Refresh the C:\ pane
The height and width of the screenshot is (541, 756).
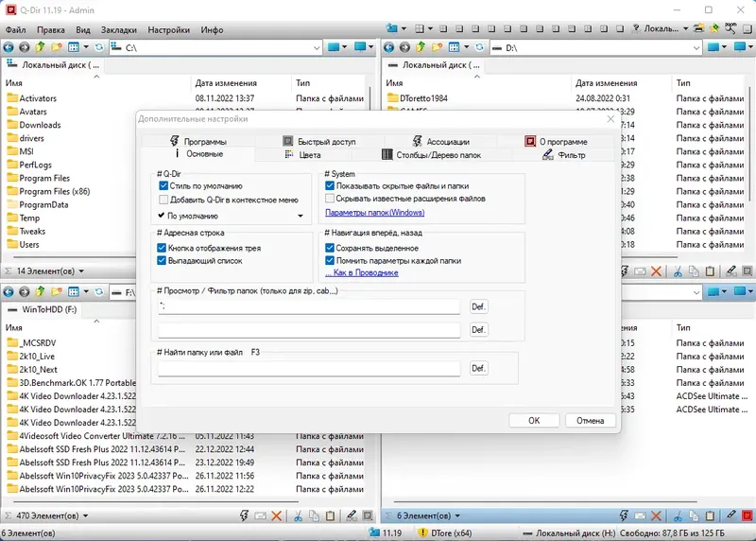[x=99, y=47]
